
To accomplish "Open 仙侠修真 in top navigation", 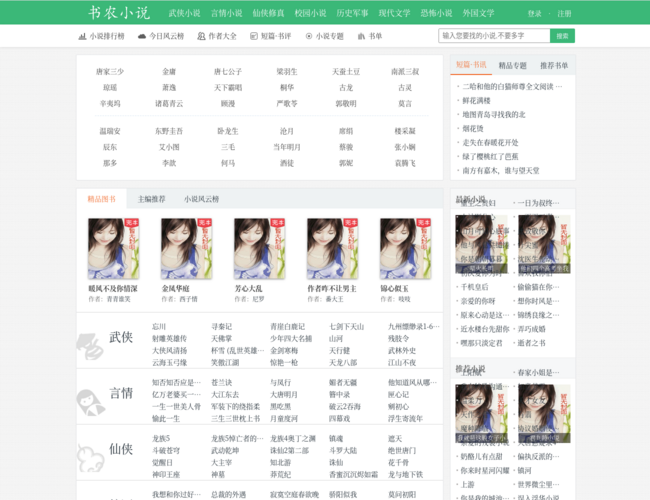I will point(269,13).
